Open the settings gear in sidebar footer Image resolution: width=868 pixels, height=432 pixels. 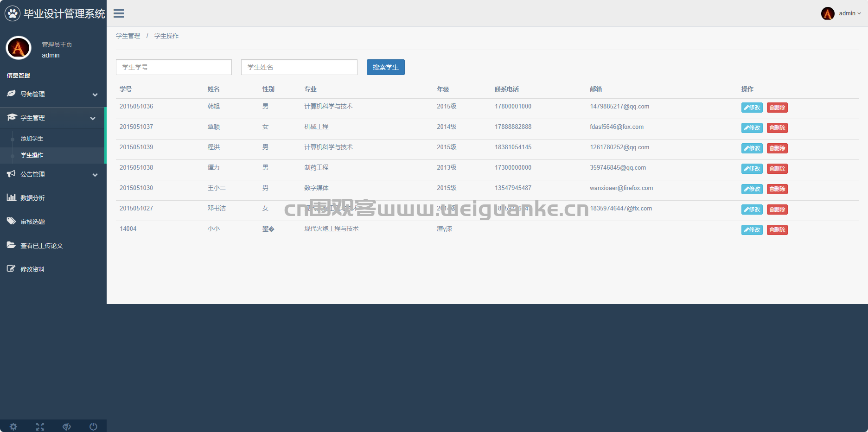pyautogui.click(x=13, y=426)
